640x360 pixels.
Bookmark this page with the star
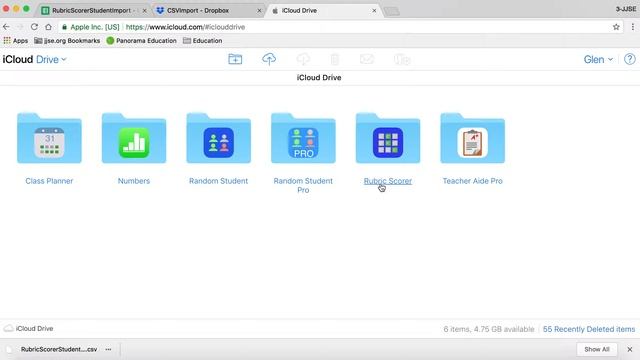pyautogui.click(x=616, y=27)
